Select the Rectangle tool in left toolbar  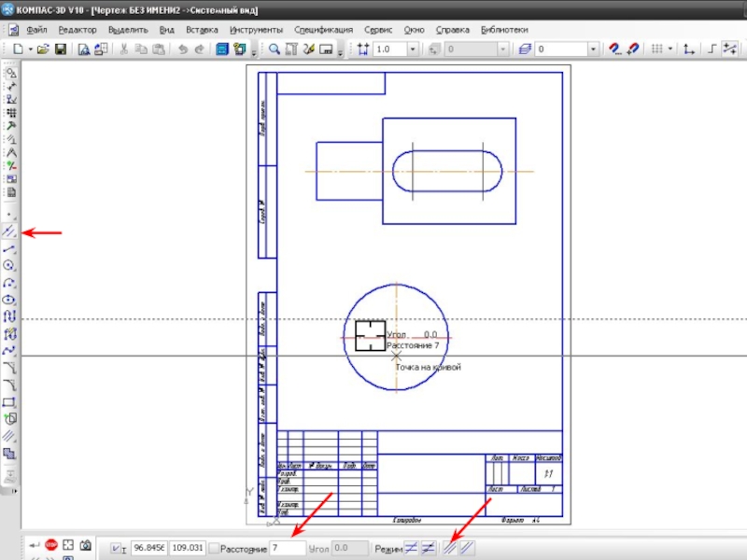(10, 402)
